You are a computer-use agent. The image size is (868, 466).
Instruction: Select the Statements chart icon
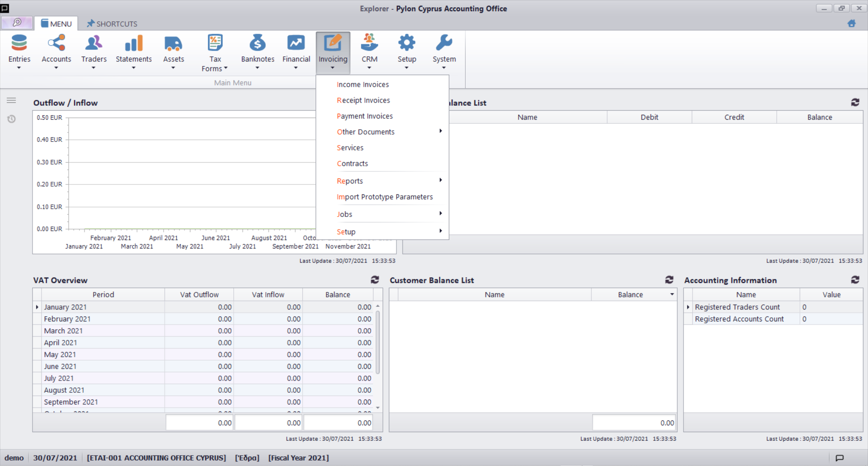pyautogui.click(x=133, y=43)
